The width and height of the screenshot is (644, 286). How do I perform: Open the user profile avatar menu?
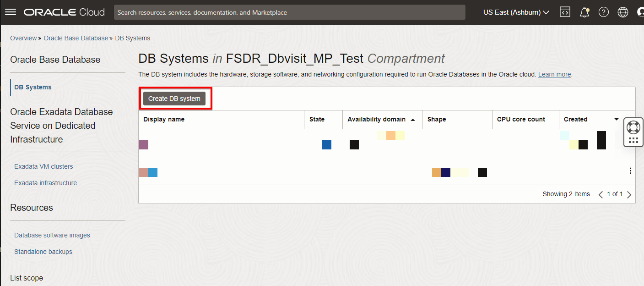click(x=640, y=12)
